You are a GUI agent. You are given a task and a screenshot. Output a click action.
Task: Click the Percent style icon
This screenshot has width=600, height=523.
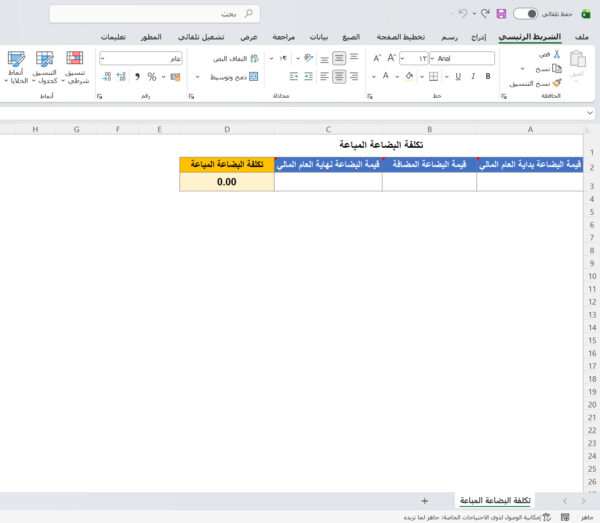pyautogui.click(x=151, y=76)
